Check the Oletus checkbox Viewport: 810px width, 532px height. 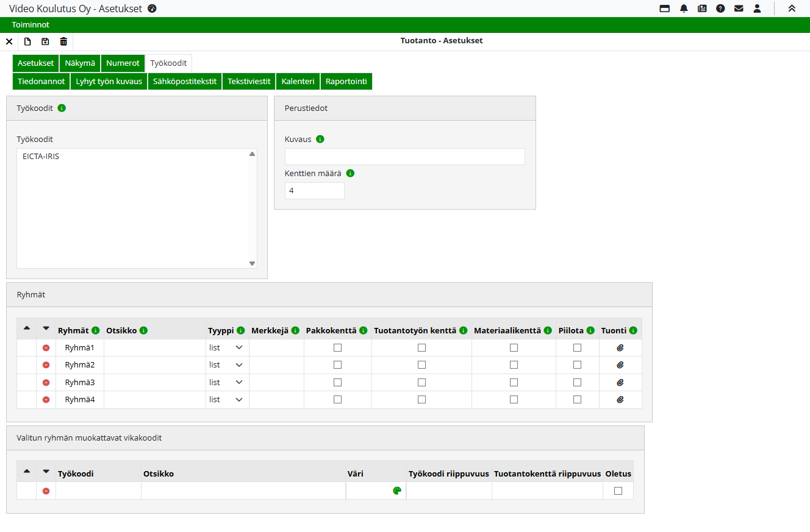[618, 491]
